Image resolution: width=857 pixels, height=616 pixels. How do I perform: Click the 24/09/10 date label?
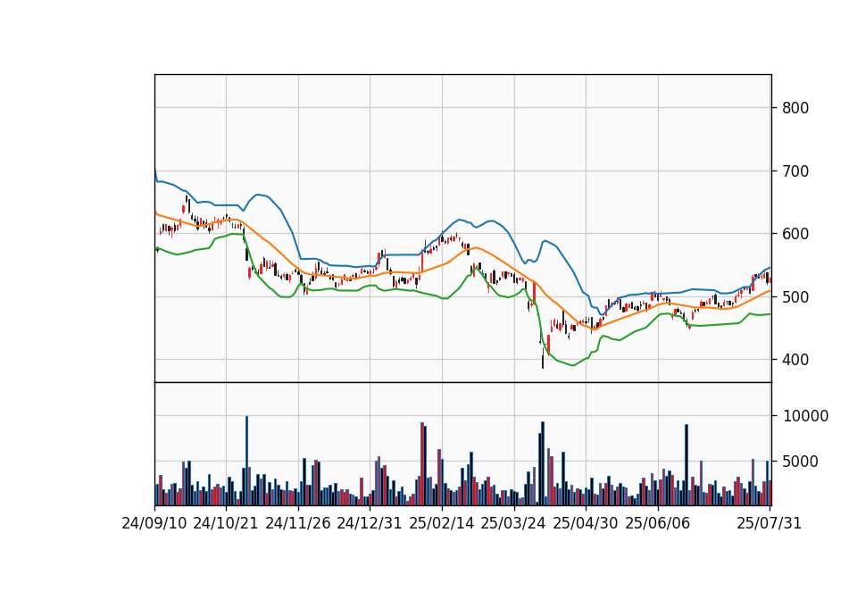pyautogui.click(x=154, y=524)
